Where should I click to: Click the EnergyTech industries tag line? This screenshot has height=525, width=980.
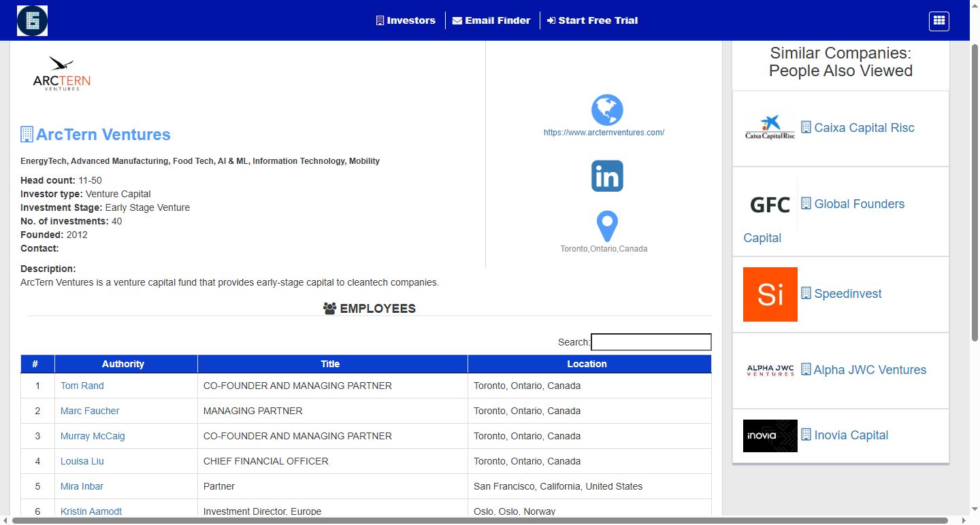[200, 161]
